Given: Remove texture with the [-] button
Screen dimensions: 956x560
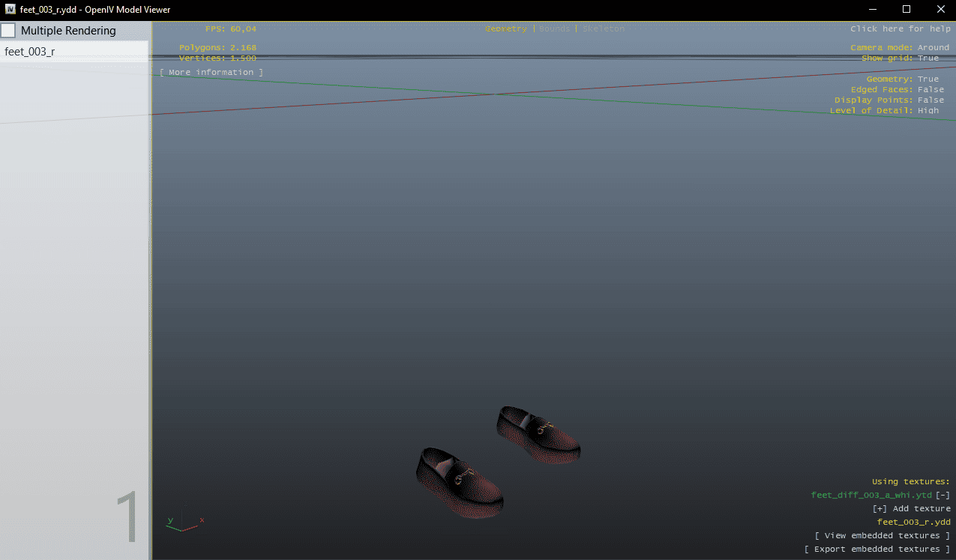Looking at the screenshot, I should pyautogui.click(x=943, y=495).
